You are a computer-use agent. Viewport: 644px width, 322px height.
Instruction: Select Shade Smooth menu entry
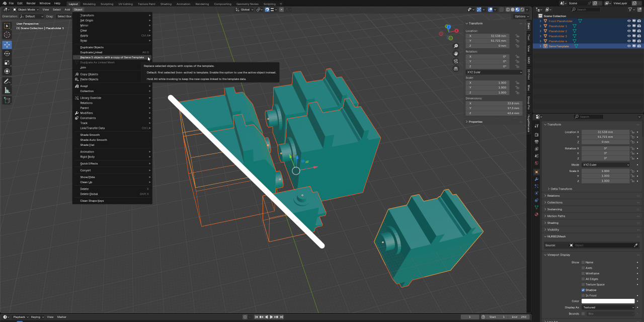tap(112, 135)
